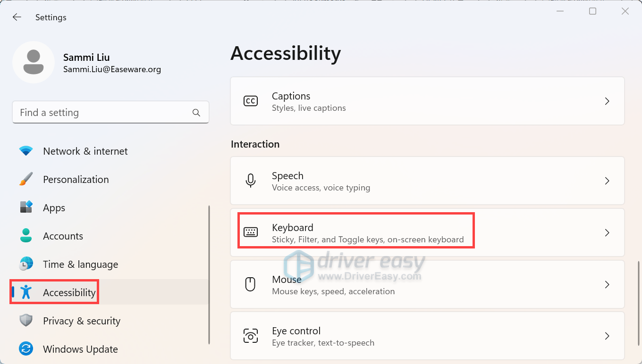Click the Windows Update icon
Screen dimensions: 642x364
coord(26,349)
